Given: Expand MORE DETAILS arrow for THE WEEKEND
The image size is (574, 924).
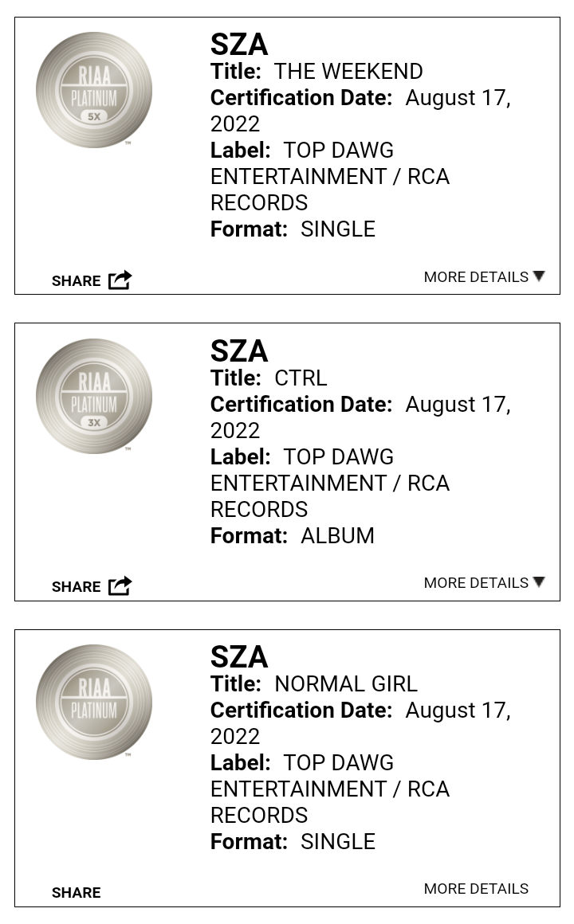Looking at the screenshot, I should pyautogui.click(x=539, y=276).
